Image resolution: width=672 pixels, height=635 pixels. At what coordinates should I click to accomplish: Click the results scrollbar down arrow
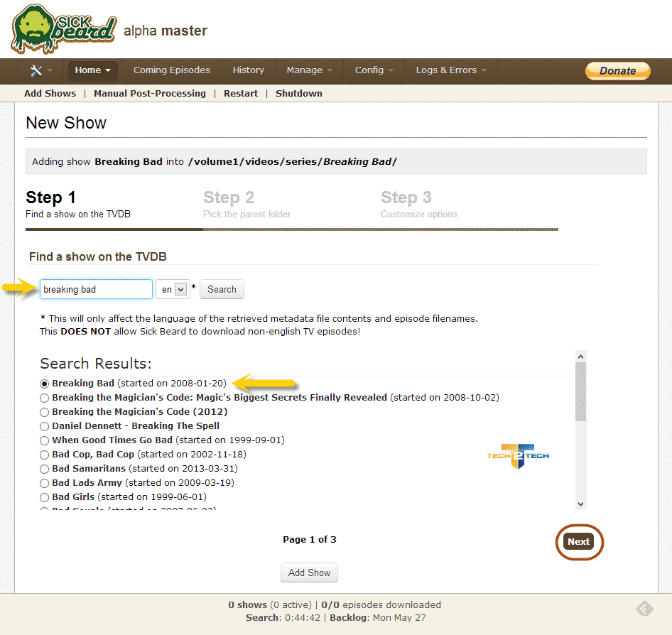pyautogui.click(x=580, y=504)
